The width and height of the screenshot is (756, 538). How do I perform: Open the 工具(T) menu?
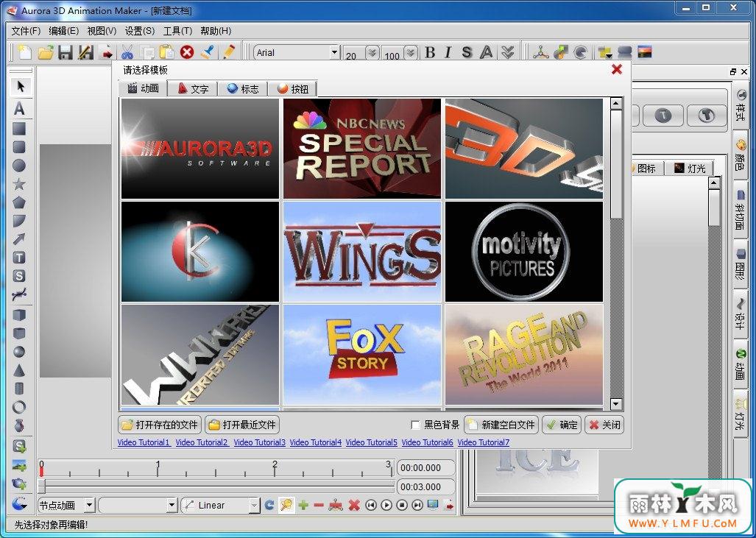pos(178,31)
